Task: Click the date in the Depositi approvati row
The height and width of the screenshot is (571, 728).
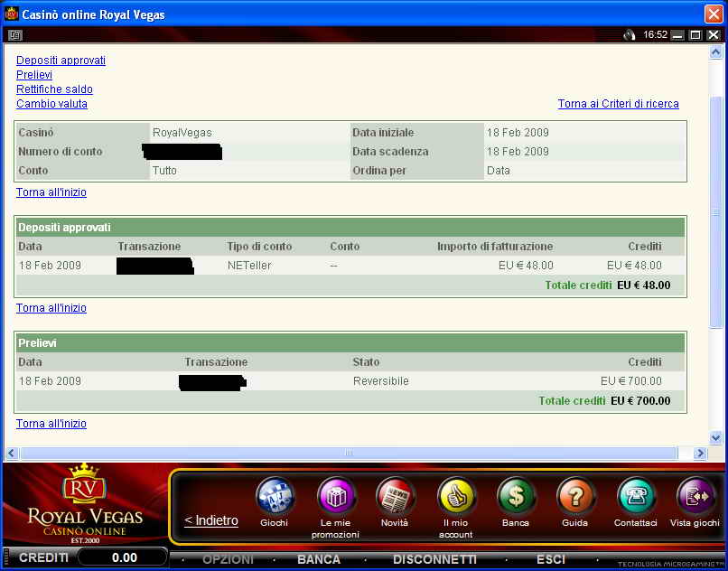Action: point(50,266)
